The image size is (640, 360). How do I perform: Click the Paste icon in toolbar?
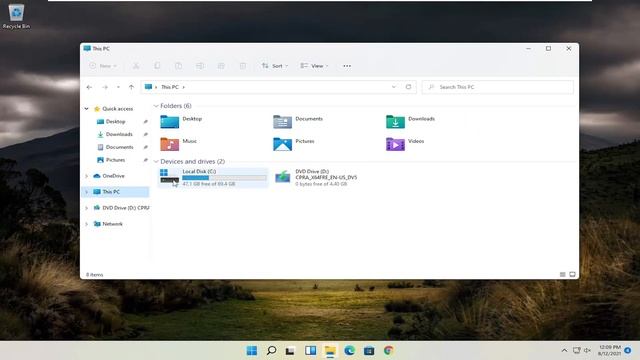click(178, 66)
